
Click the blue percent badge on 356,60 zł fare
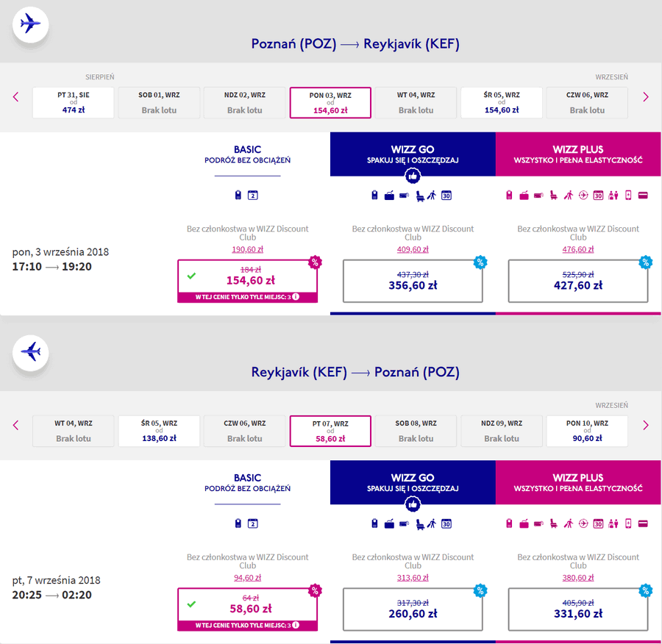pos(480,262)
